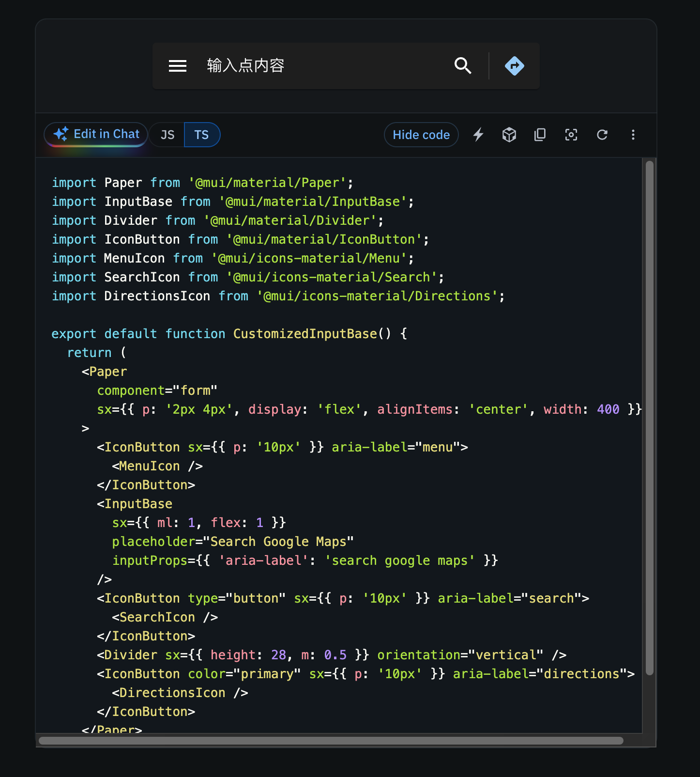
Task: Click the vertical code scrollbar
Action: click(650, 418)
